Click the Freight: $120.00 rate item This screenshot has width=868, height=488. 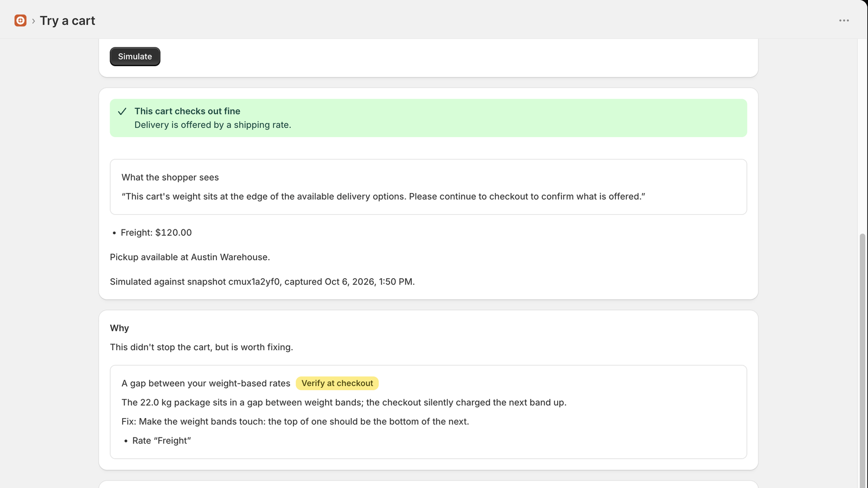pyautogui.click(x=156, y=233)
